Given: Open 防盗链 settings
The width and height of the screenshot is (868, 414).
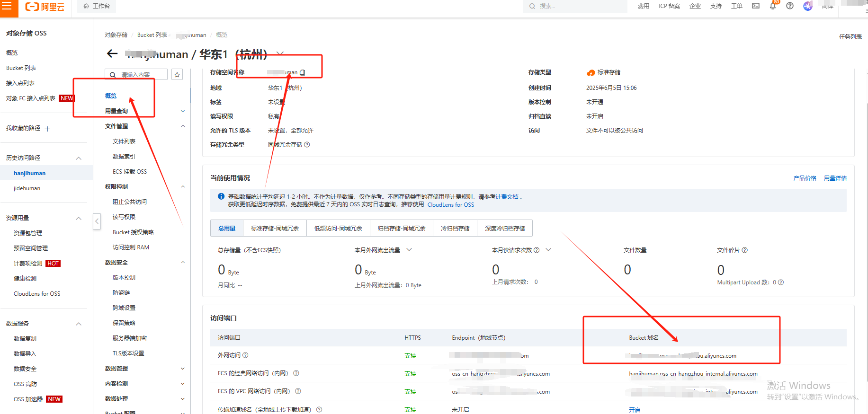Looking at the screenshot, I should click(x=121, y=293).
